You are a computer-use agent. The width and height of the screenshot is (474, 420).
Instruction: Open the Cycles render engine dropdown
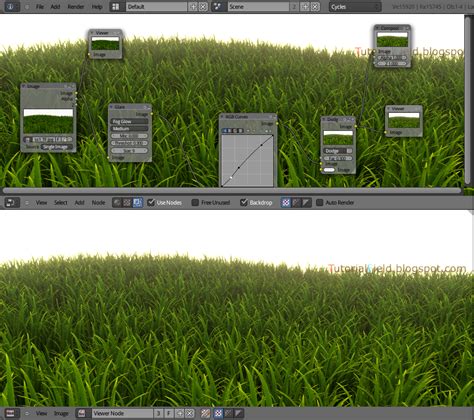point(355,7)
